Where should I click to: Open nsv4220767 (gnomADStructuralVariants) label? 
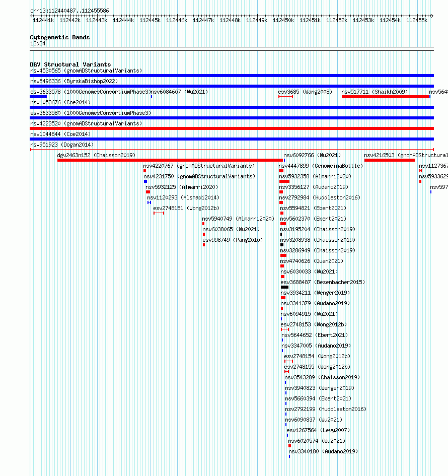pos(199,166)
